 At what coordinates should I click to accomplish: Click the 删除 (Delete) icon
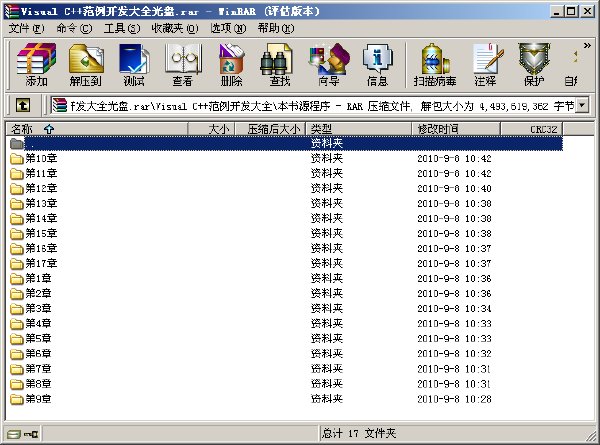point(231,65)
